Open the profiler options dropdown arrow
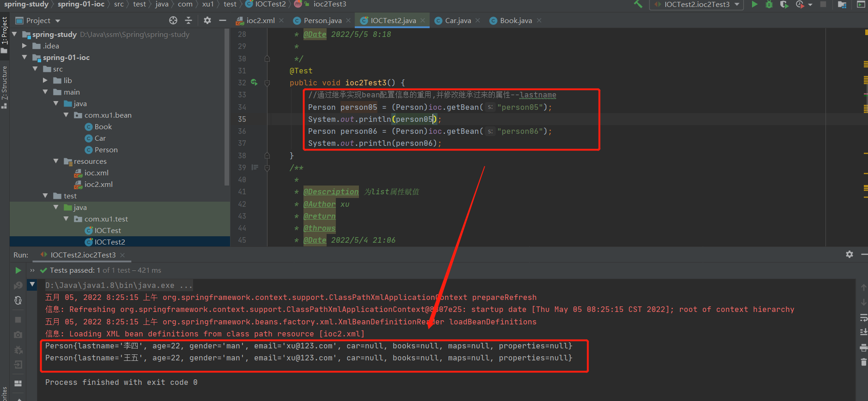 (x=810, y=5)
